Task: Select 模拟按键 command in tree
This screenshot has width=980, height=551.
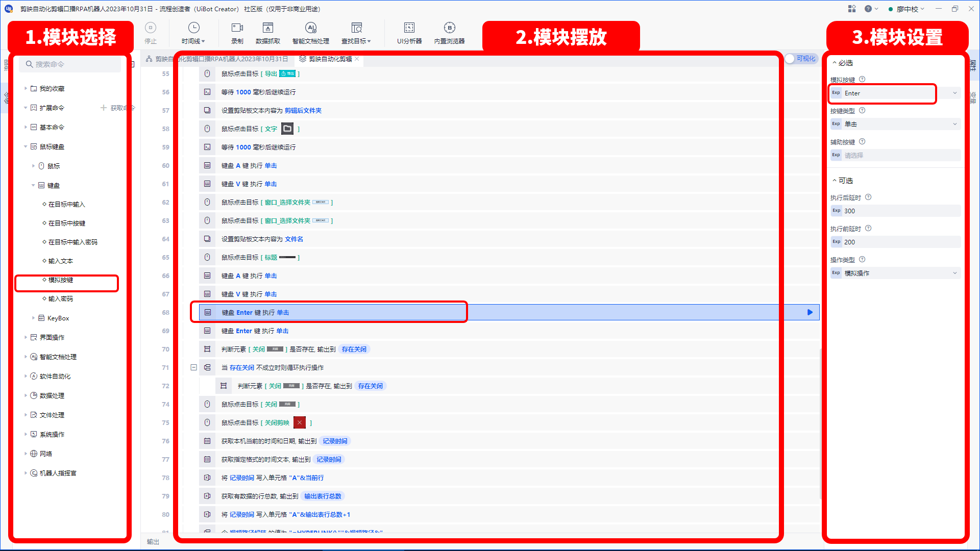Action: (61, 280)
